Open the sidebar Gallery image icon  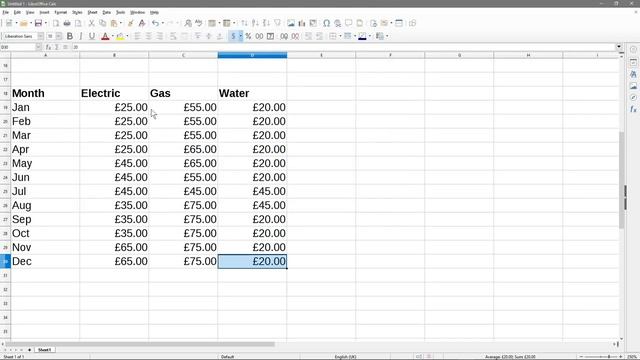[633, 86]
